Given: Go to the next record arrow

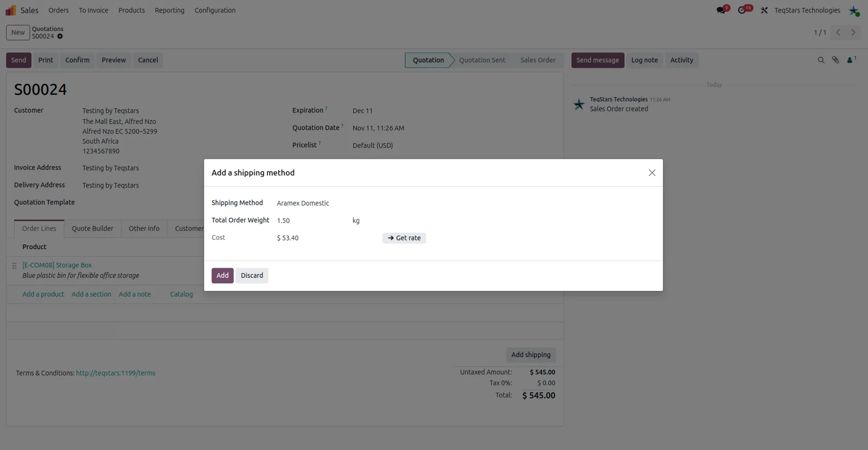Looking at the screenshot, I should (x=853, y=33).
